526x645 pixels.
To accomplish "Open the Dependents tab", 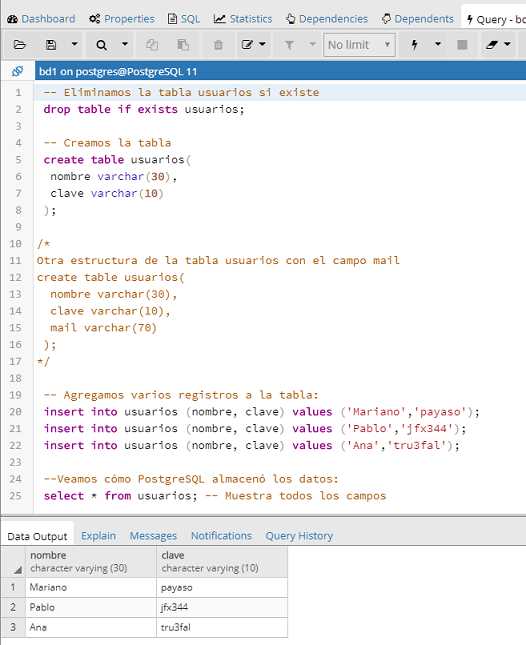I will click(417, 19).
